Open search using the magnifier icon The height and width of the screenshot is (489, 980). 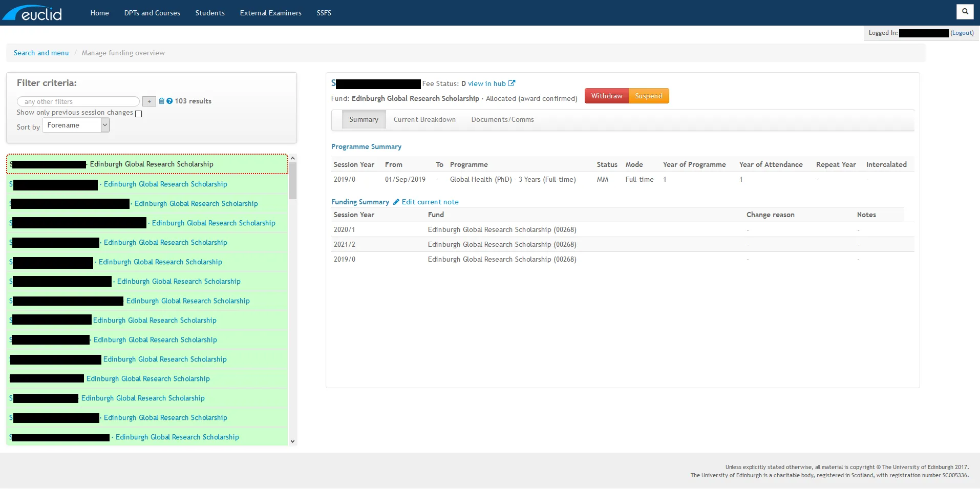(965, 11)
